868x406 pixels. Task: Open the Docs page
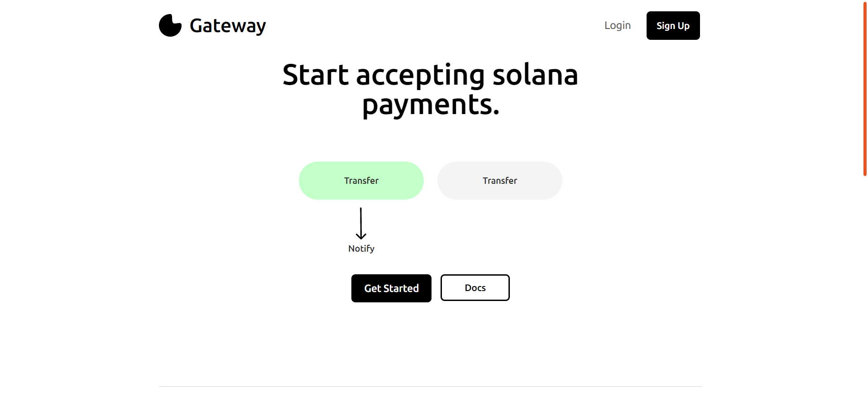point(475,288)
